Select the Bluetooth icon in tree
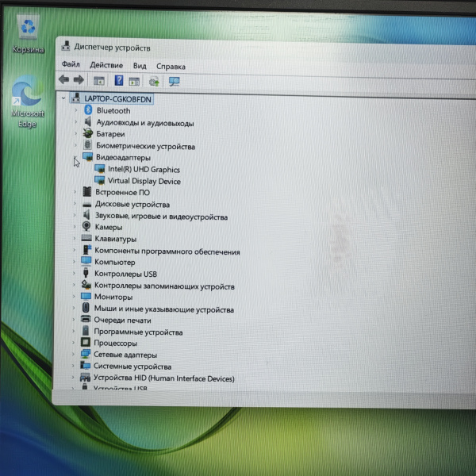 pos(88,109)
